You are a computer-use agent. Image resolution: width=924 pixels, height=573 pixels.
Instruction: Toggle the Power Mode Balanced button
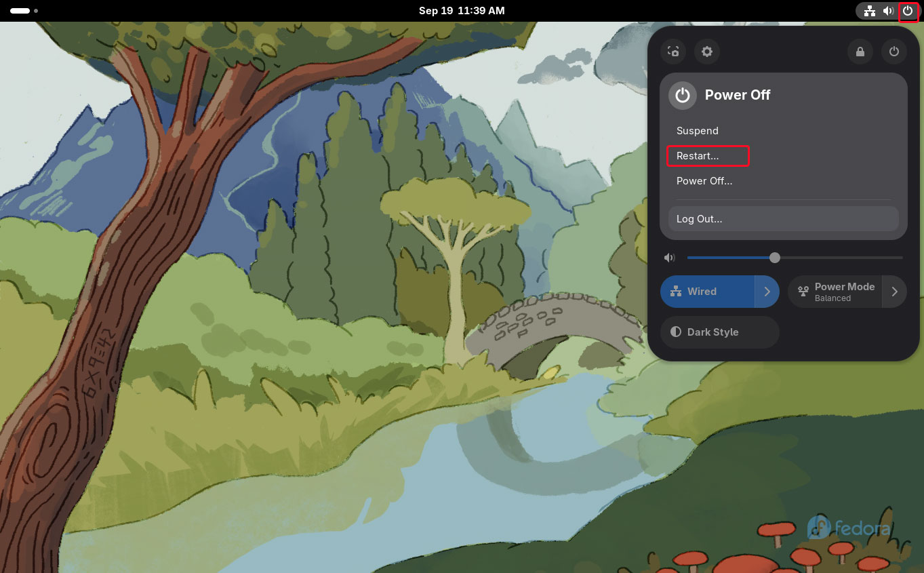pyautogui.click(x=835, y=292)
